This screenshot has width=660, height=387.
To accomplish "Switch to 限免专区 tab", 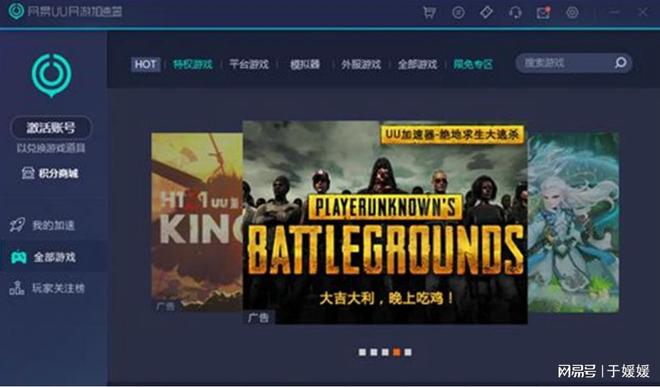I will (x=473, y=64).
